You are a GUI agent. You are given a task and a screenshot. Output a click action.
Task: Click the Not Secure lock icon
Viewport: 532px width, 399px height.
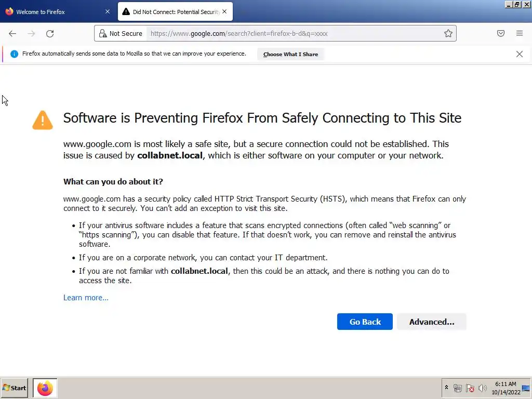pyautogui.click(x=103, y=33)
